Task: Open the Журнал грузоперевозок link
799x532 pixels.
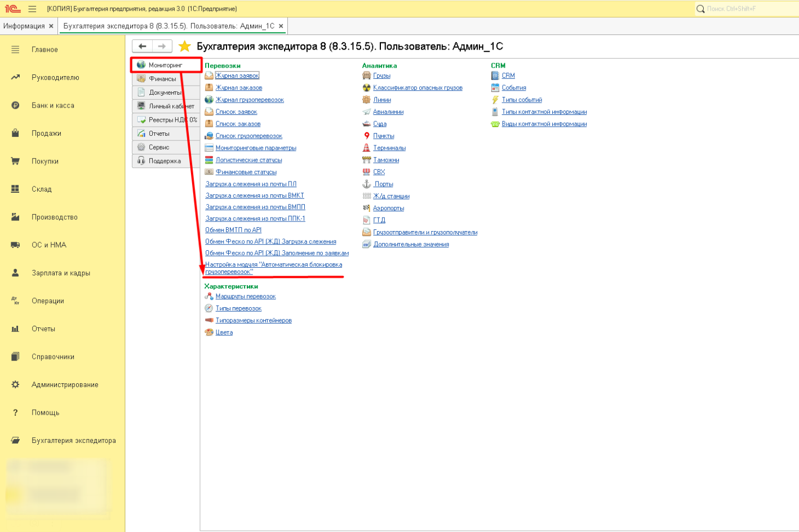Action: point(250,100)
